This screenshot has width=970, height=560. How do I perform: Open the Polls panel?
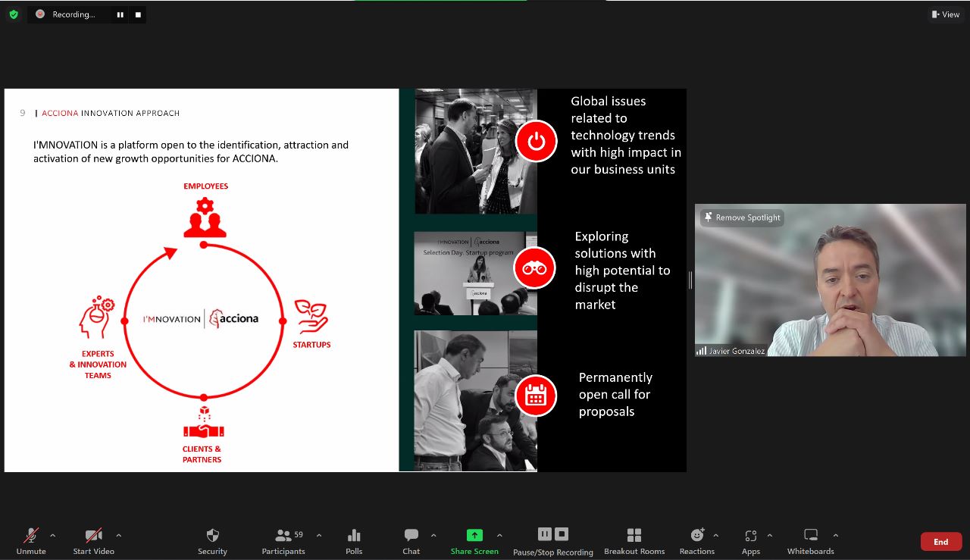(354, 540)
